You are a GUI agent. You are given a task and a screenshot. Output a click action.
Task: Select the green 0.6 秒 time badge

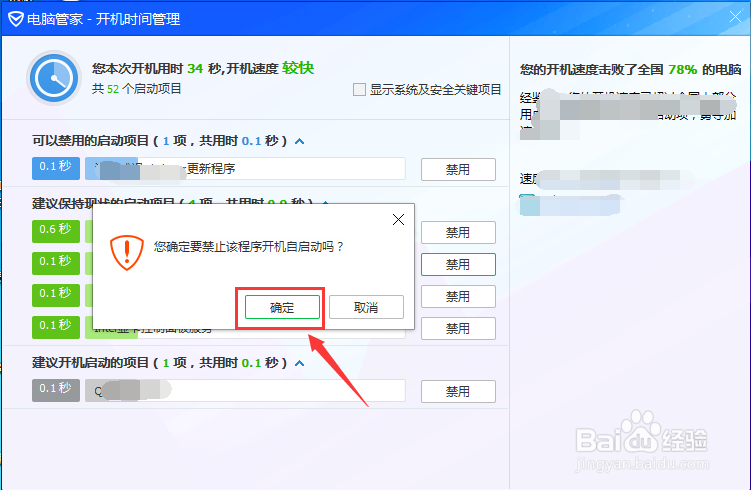tap(56, 231)
